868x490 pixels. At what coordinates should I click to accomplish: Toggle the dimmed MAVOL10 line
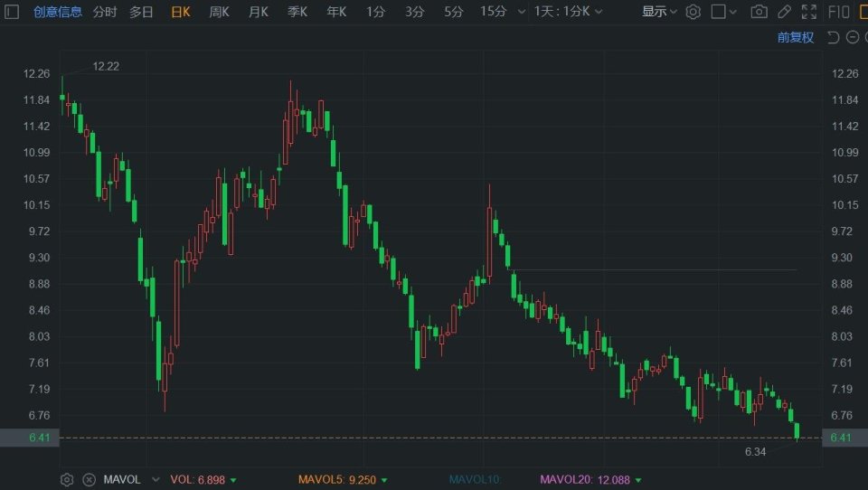click(475, 479)
